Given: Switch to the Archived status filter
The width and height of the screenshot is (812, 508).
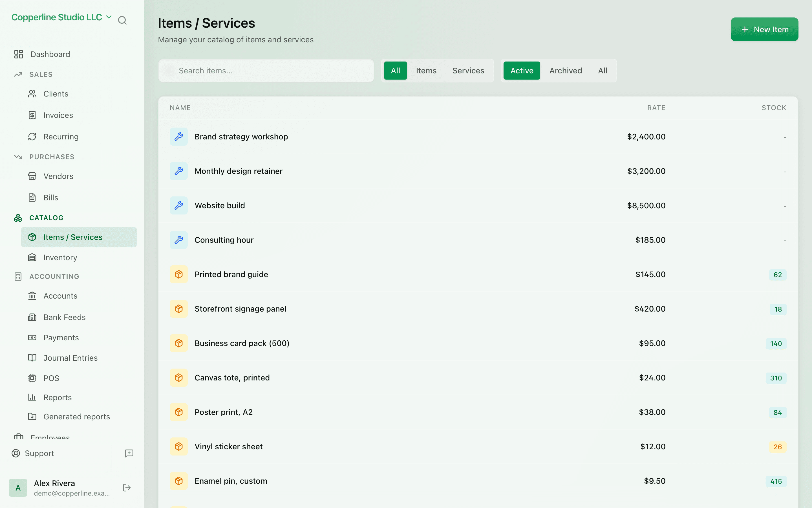Looking at the screenshot, I should [x=565, y=71].
